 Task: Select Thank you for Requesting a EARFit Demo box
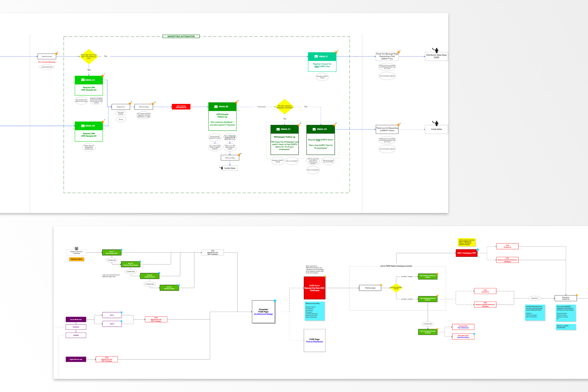387,129
